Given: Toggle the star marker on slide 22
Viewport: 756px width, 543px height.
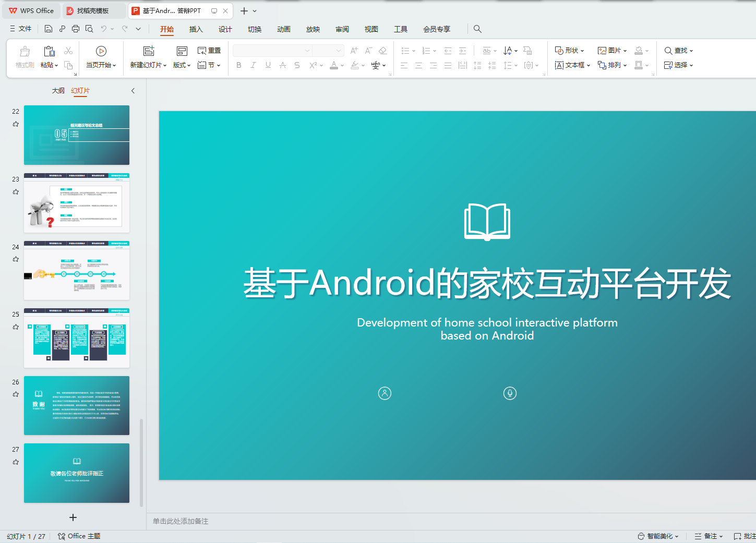Looking at the screenshot, I should point(16,124).
